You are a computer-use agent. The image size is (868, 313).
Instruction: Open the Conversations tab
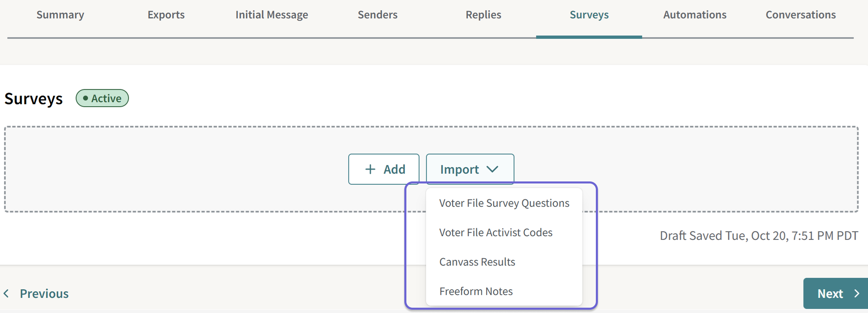tap(801, 15)
